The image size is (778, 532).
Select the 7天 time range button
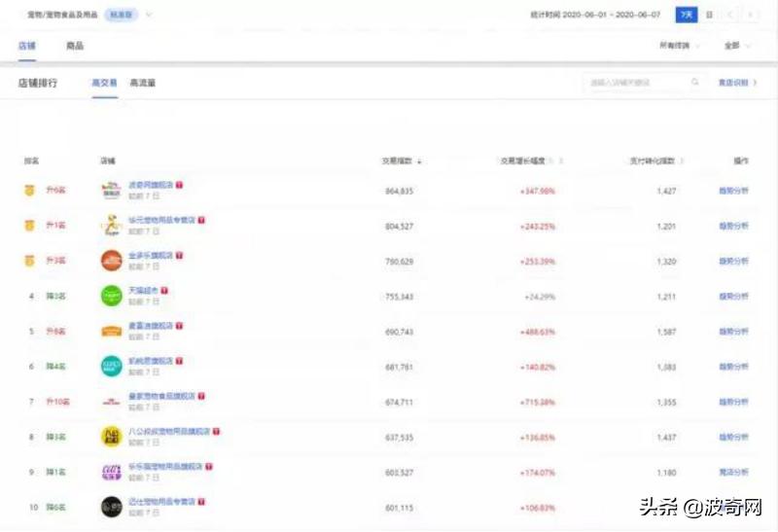point(687,15)
